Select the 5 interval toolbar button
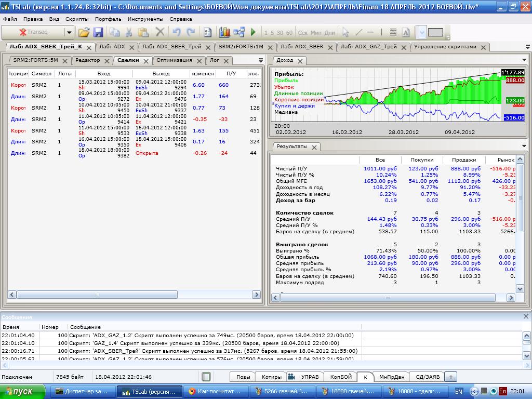The width and height of the screenshot is (532, 399). pos(272,33)
